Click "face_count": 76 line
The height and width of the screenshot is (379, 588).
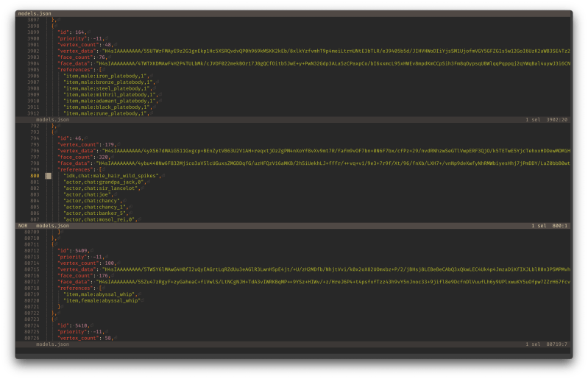tap(82, 57)
